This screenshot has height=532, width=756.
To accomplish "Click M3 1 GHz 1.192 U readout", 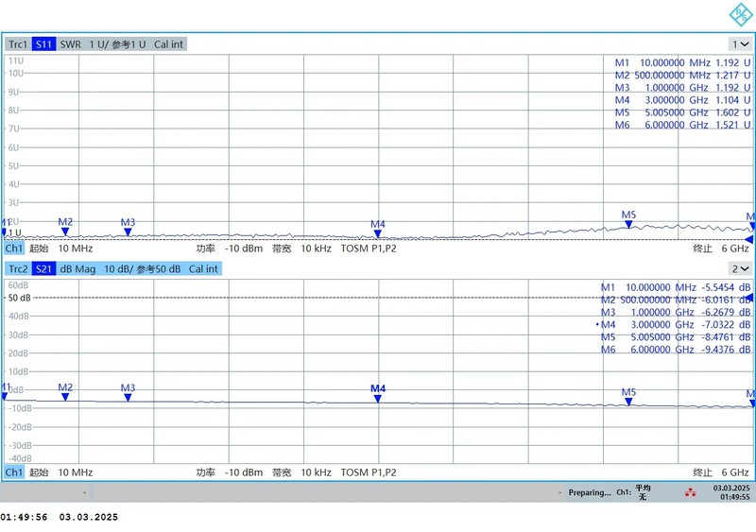I will pos(682,87).
